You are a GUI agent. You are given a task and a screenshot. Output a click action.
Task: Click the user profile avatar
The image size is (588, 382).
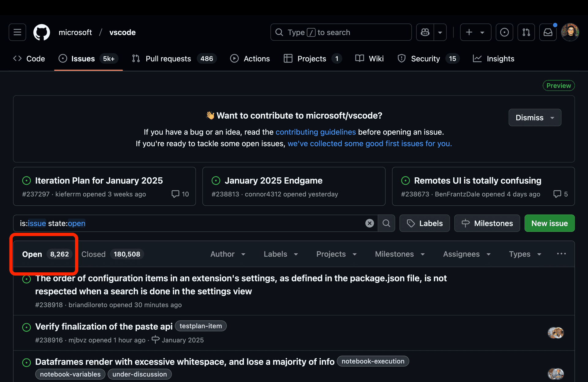tap(570, 32)
